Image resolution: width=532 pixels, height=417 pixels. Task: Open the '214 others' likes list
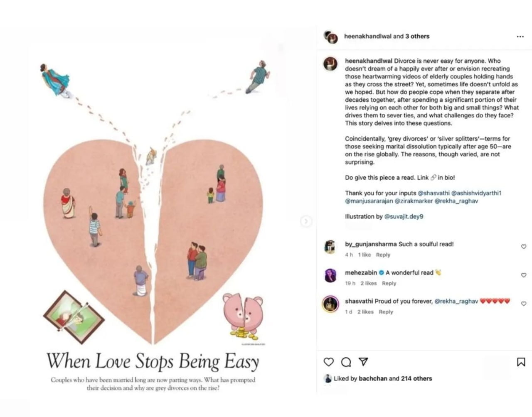tap(416, 378)
